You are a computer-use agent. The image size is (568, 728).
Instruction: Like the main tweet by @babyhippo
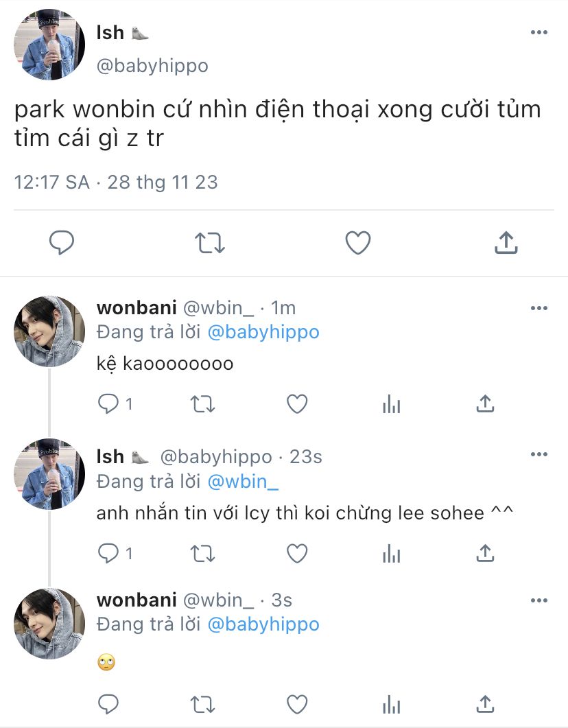coord(358,242)
